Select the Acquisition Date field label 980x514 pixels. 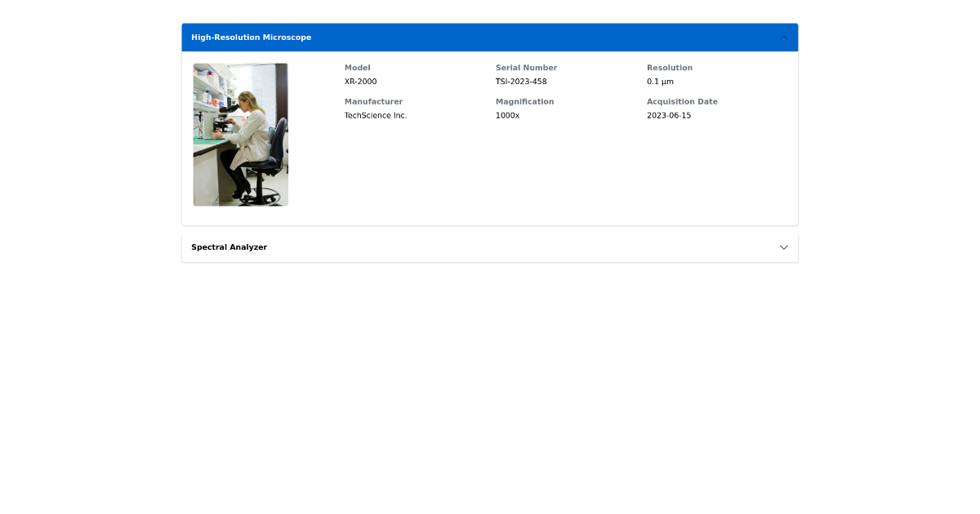point(682,101)
